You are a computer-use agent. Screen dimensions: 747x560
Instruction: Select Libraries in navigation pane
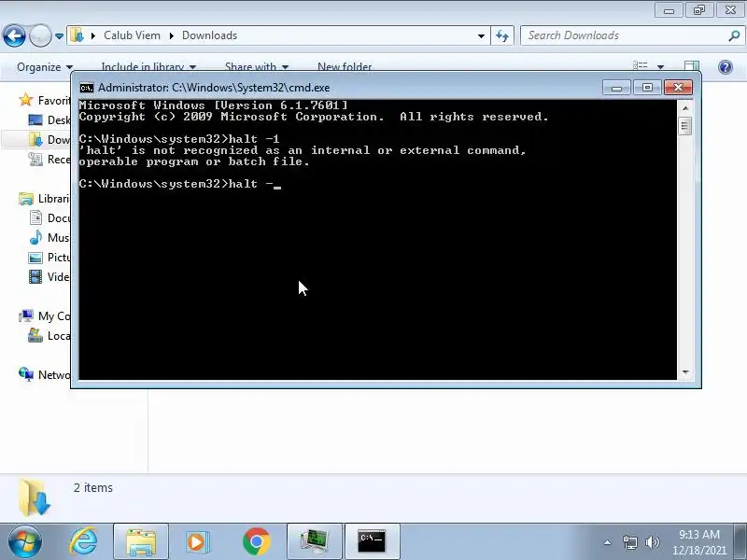(x=44, y=199)
